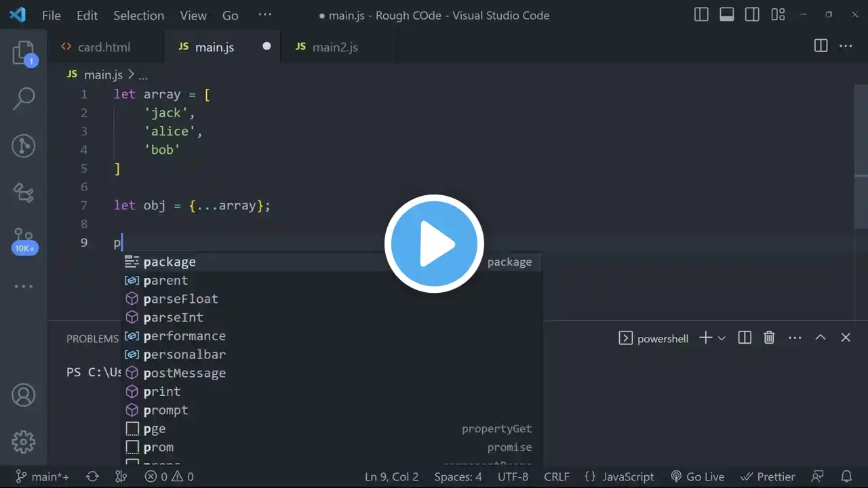Customize the window layout

[778, 15]
